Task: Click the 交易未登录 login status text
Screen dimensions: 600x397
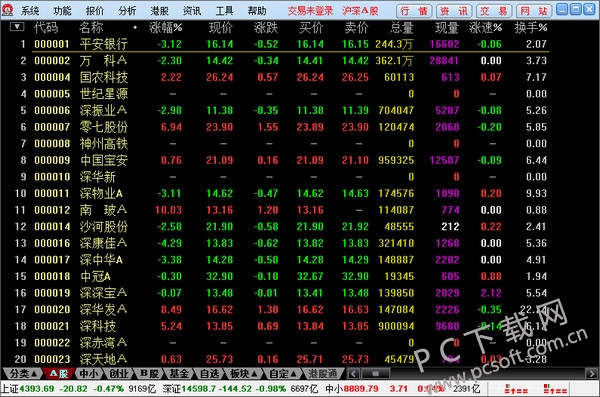Action: click(310, 11)
